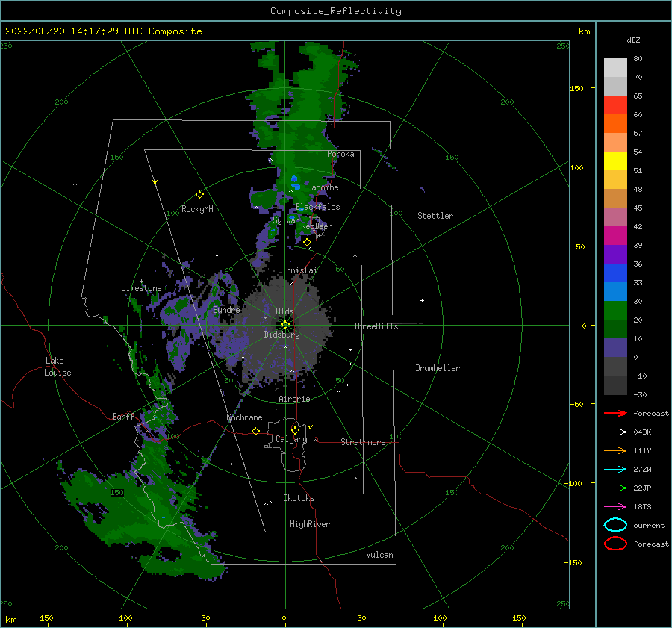
Task: Click the Composite_Reflectivity title
Action: click(336, 11)
